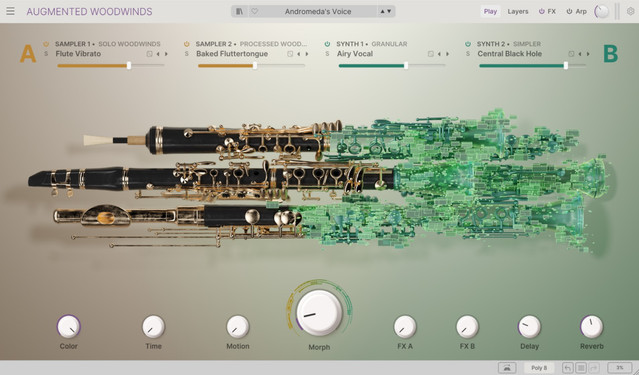Image resolution: width=639 pixels, height=375 pixels.
Task: Solo the Central Black Hole layer
Action: pos(468,54)
